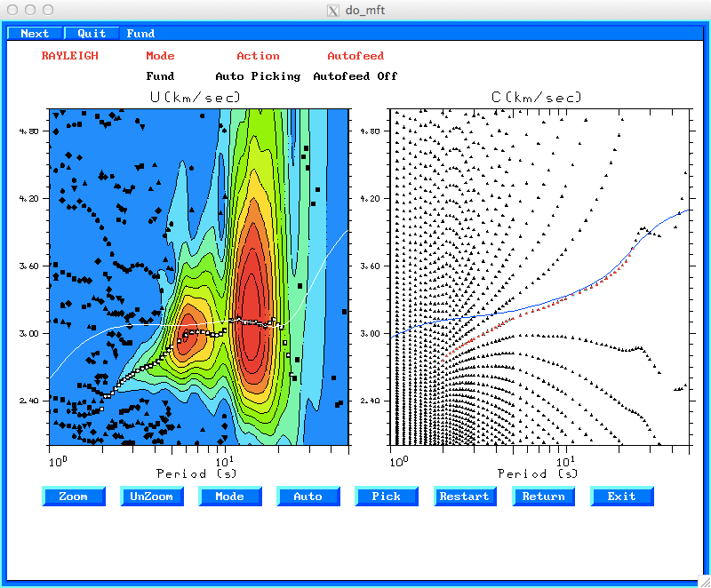The image size is (711, 588).
Task: Click the red Mode header
Action: coord(160,56)
